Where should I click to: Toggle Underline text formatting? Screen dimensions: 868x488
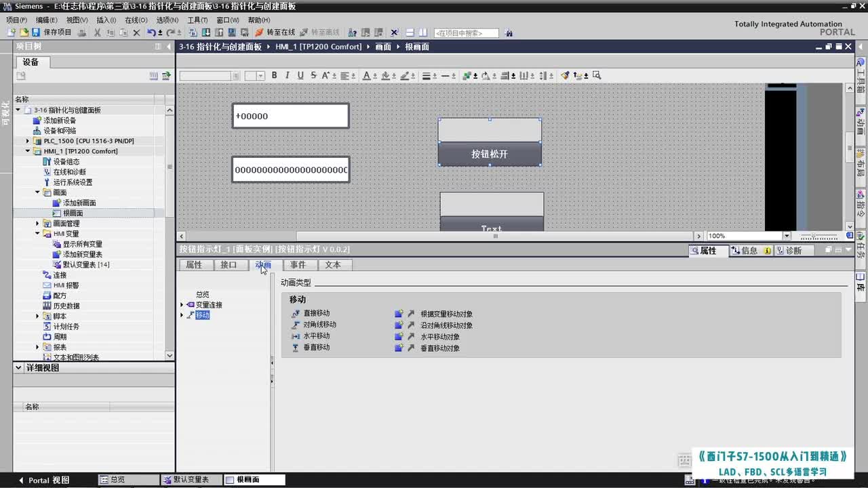tap(300, 75)
